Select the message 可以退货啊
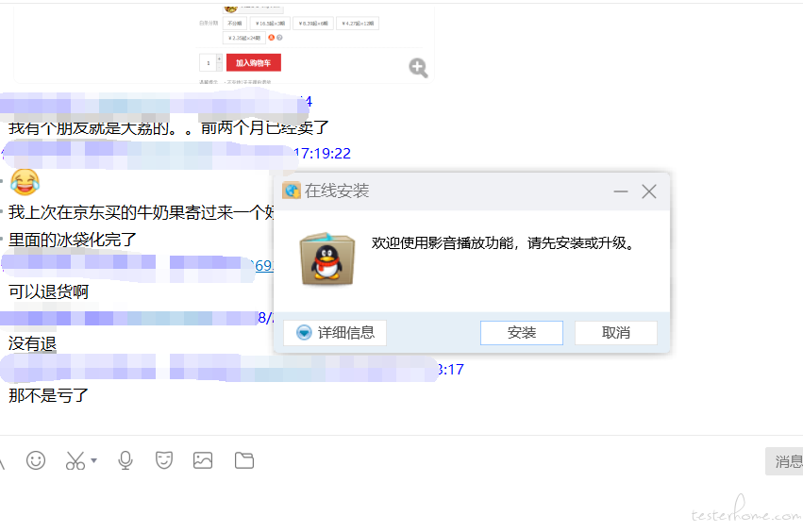This screenshot has height=532, width=803. point(49,291)
